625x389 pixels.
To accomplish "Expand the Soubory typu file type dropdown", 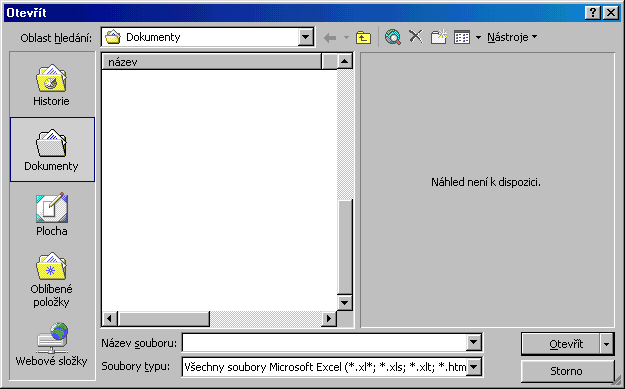I will (474, 367).
